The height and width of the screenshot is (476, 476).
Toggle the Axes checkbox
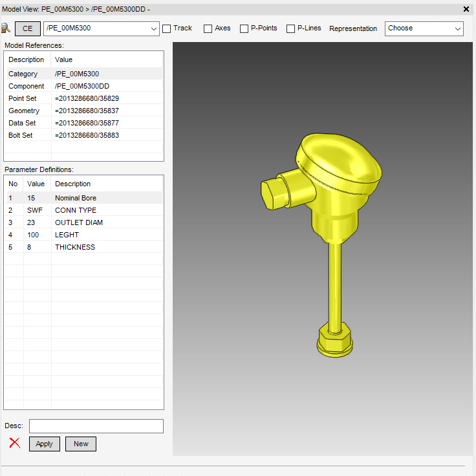pos(208,28)
